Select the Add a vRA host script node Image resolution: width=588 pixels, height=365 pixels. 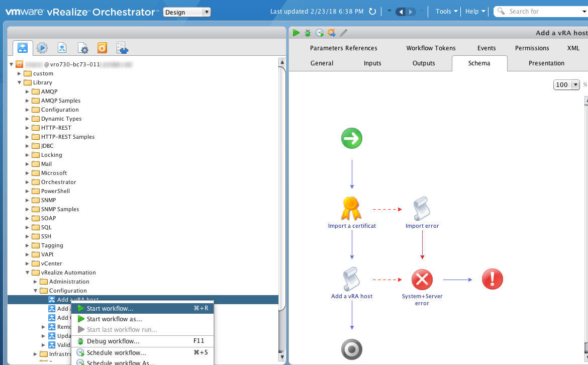[352, 279]
